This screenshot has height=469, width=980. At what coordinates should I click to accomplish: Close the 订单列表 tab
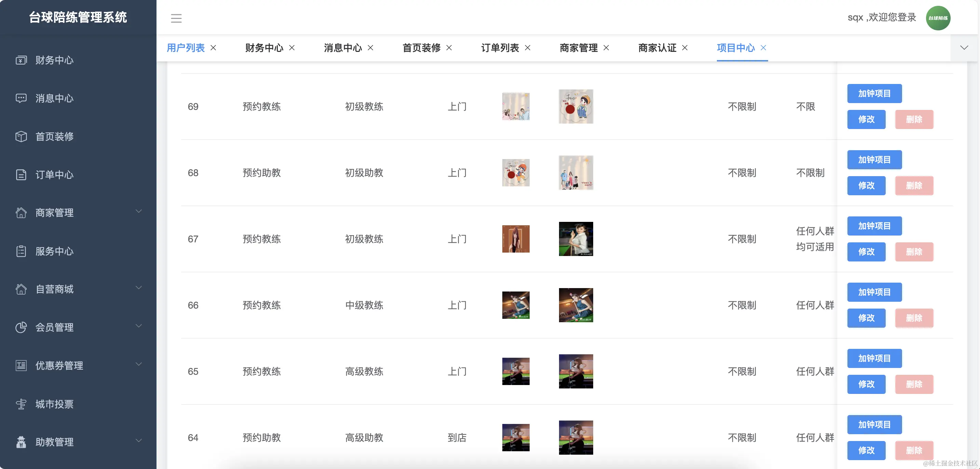pyautogui.click(x=528, y=48)
